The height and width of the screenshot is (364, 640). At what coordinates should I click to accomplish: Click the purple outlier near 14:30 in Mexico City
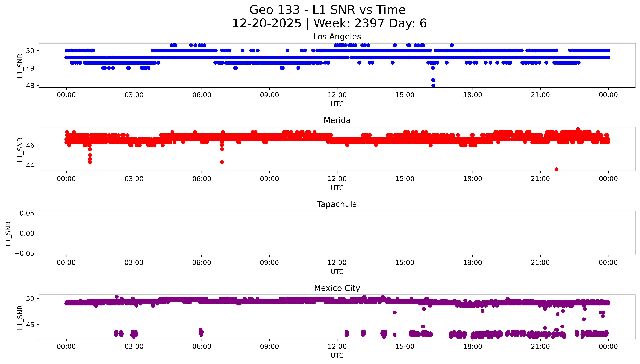(x=395, y=313)
